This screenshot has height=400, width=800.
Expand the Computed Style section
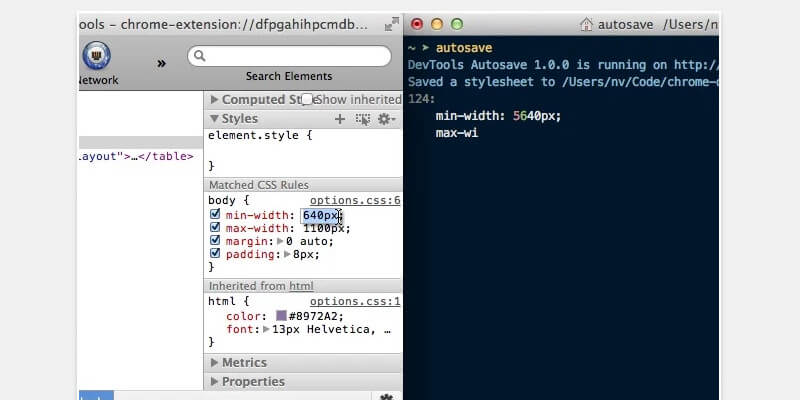coord(213,100)
